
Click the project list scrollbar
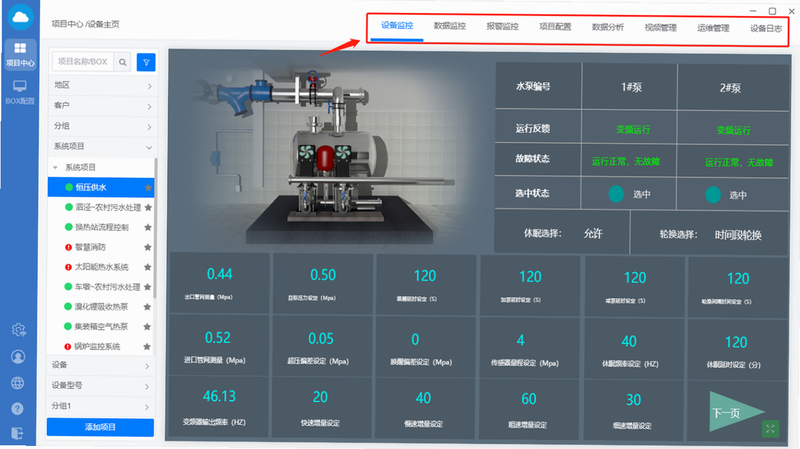[x=155, y=228]
